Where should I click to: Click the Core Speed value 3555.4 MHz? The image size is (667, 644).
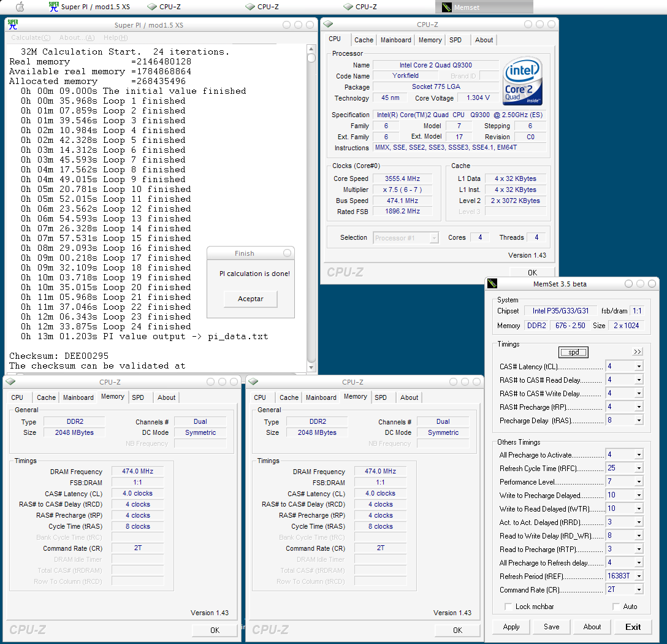tap(402, 178)
